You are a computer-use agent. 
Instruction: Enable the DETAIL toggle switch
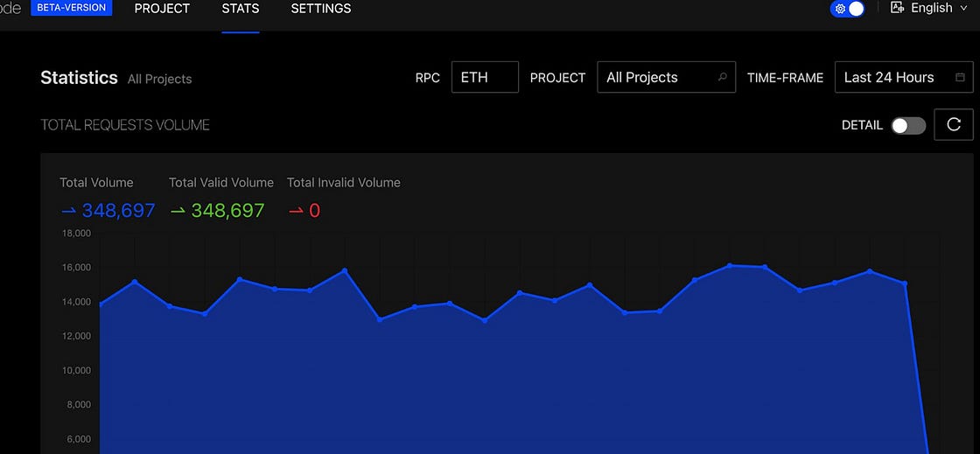[x=908, y=125]
